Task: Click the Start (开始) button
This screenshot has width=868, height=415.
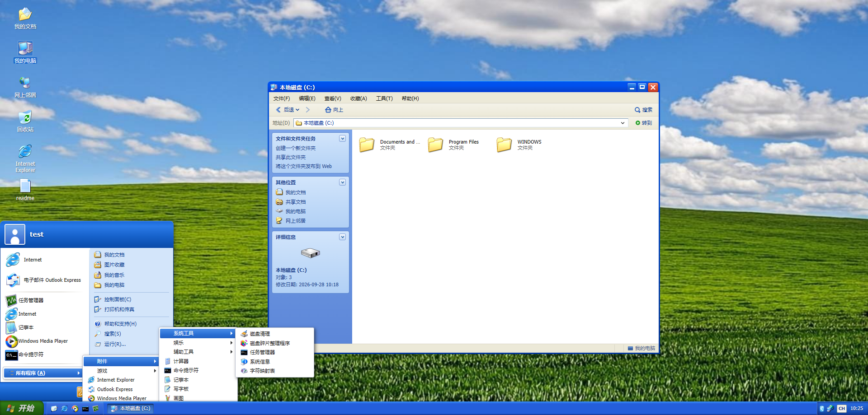Action: point(22,408)
